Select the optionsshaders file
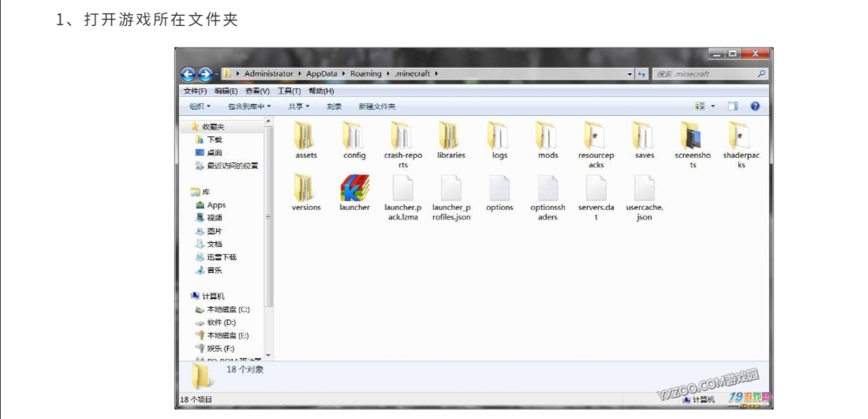Screen dimensions: 868x419 [x=548, y=197]
